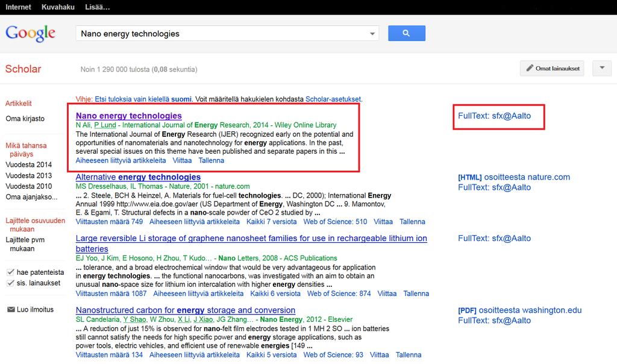Open 'Viittausten määrä 134' citations link
Viewport: 617px width, 364px height.
(109, 354)
